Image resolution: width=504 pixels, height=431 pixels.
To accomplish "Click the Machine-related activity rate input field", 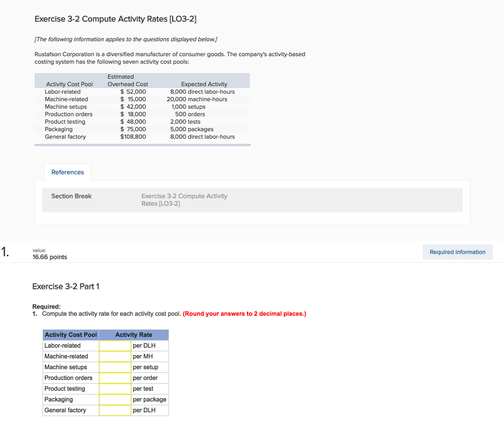I will point(115,357).
